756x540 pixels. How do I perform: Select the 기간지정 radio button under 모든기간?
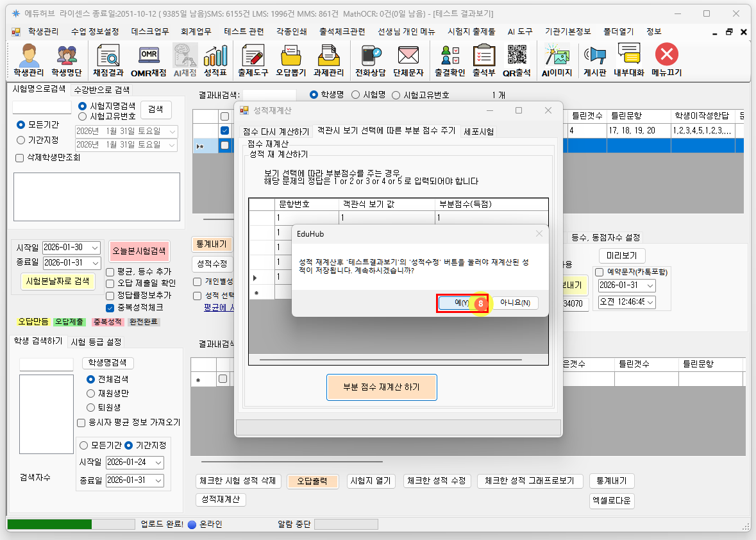tap(21, 140)
